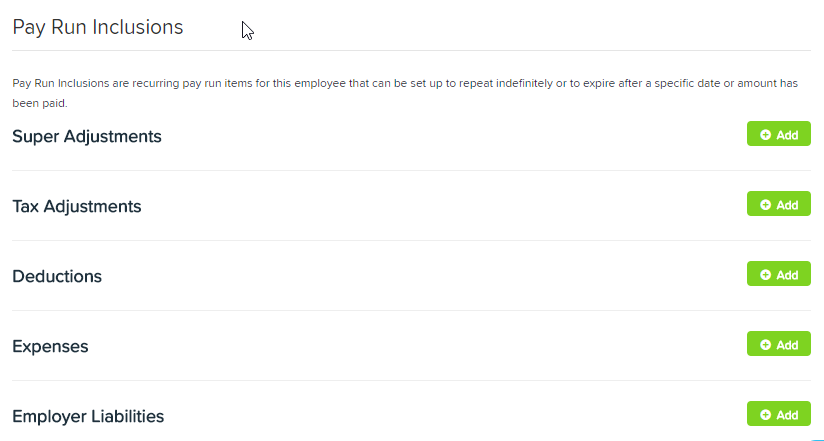Select the Tax Adjustments section heading
The width and height of the screenshot is (824, 441).
pos(77,207)
